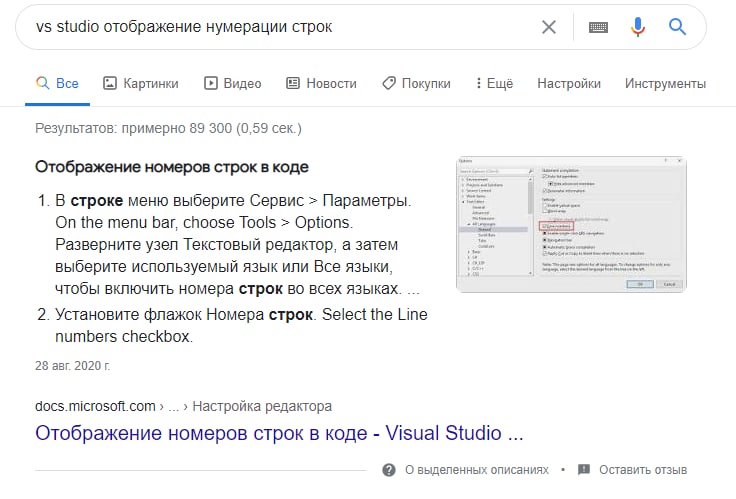Image resolution: width=736 pixels, height=499 pixels.
Task: Open the on-screen keyboard icon
Action: tap(598, 27)
